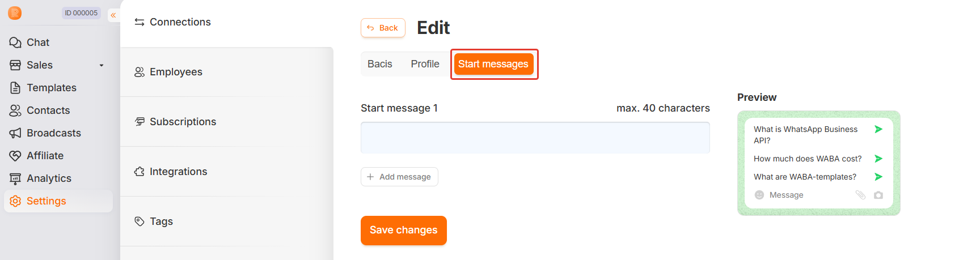The width and height of the screenshot is (980, 260).
Task: Open the Templates page
Action: point(51,88)
